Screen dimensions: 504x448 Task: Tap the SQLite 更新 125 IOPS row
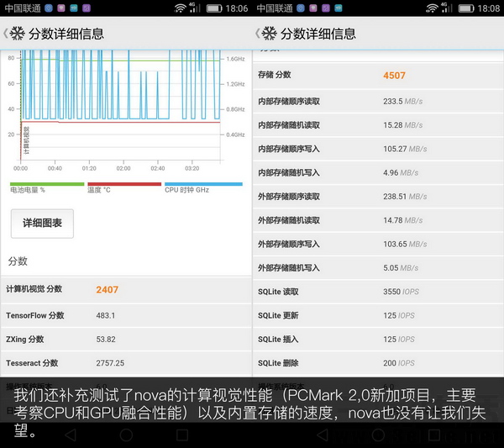click(378, 315)
